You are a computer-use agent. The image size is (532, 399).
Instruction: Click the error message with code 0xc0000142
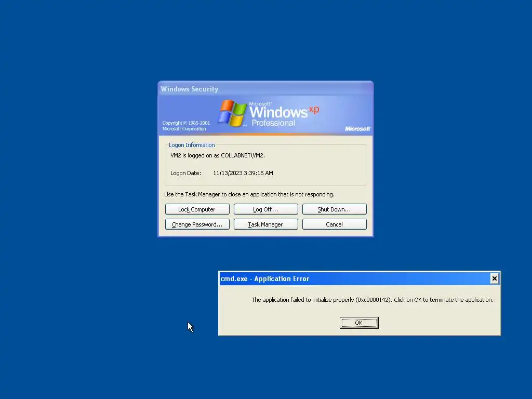(372, 300)
